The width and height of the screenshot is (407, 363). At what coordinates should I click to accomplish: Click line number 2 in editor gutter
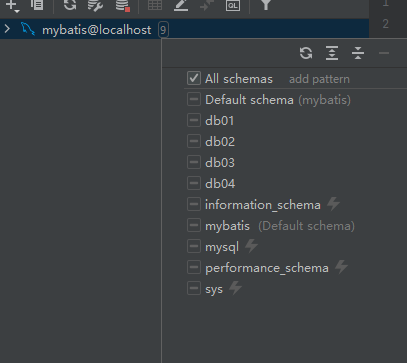386,24
